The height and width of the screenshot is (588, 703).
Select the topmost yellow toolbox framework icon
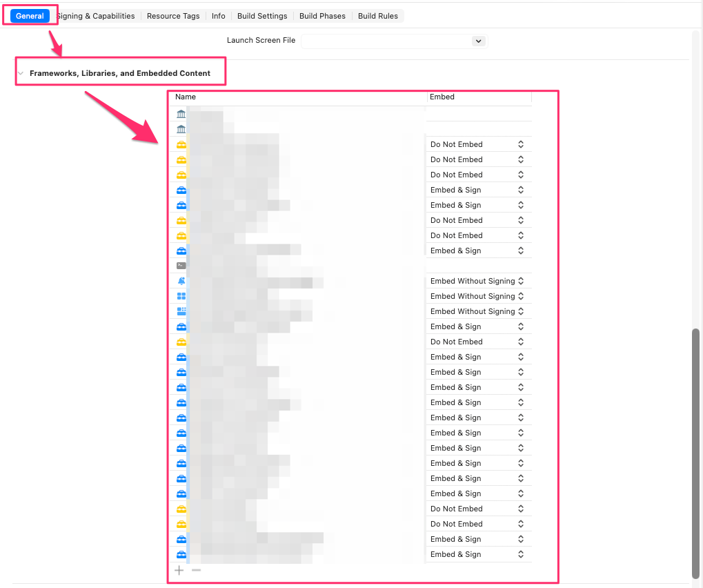pyautogui.click(x=181, y=144)
